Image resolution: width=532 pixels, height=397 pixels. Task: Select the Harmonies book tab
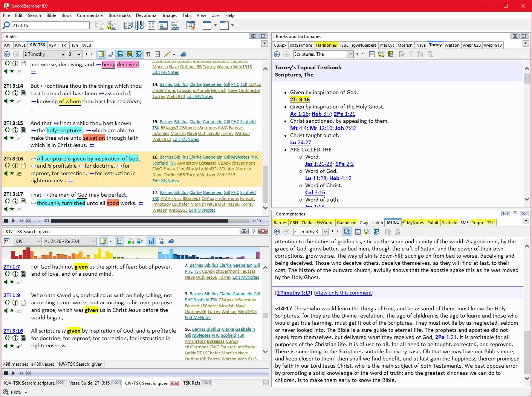coord(326,45)
